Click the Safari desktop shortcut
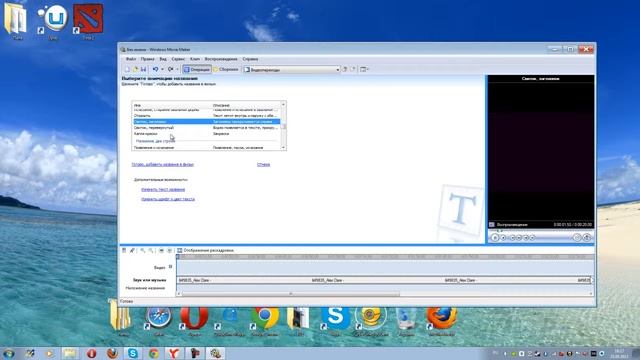Viewport: 640px width, 360px height. (x=159, y=321)
